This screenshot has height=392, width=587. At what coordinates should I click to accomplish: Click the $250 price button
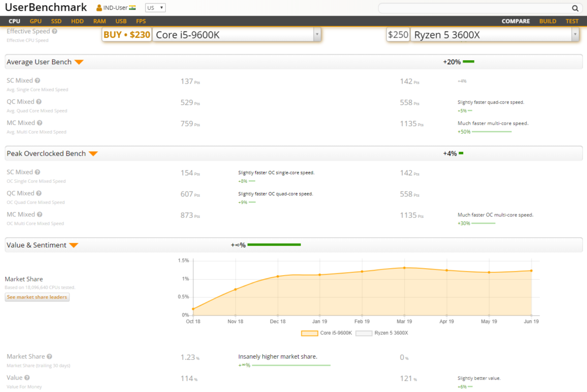tap(398, 35)
